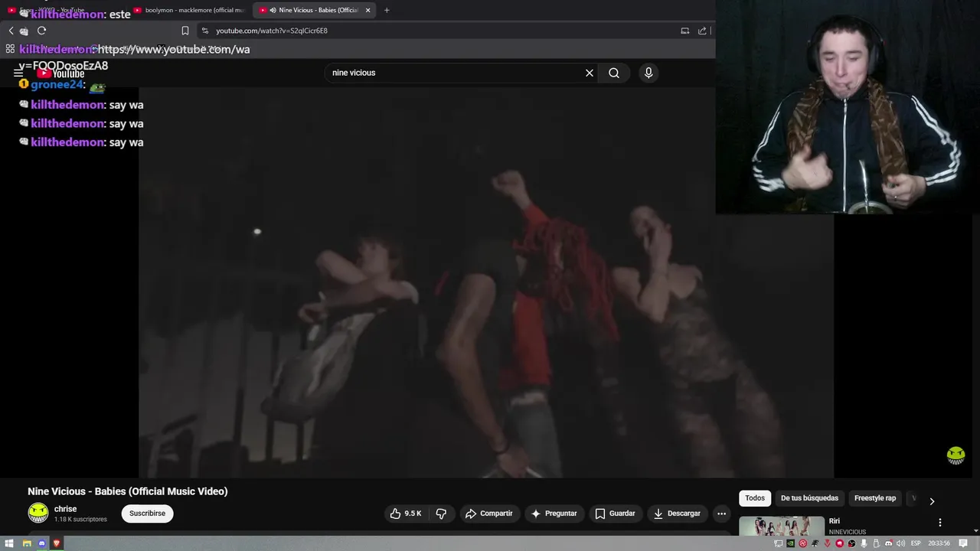Click the safely remove USB tray icon

[x=876, y=543]
